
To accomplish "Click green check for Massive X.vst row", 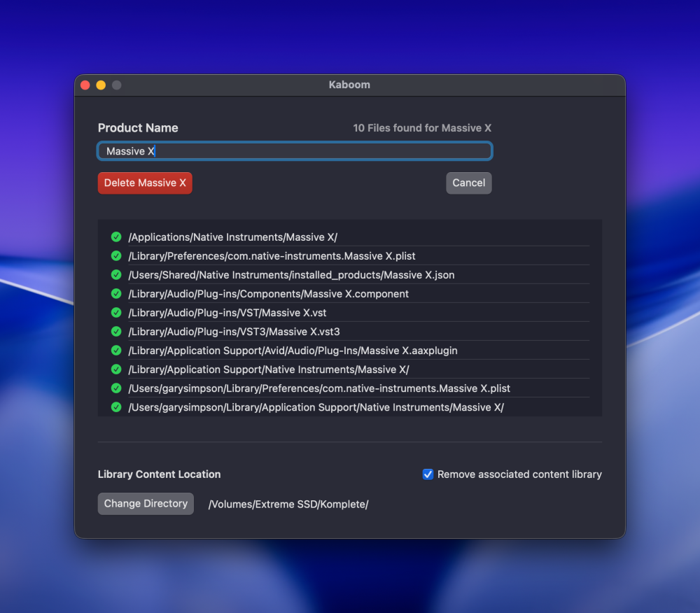I will [x=116, y=313].
